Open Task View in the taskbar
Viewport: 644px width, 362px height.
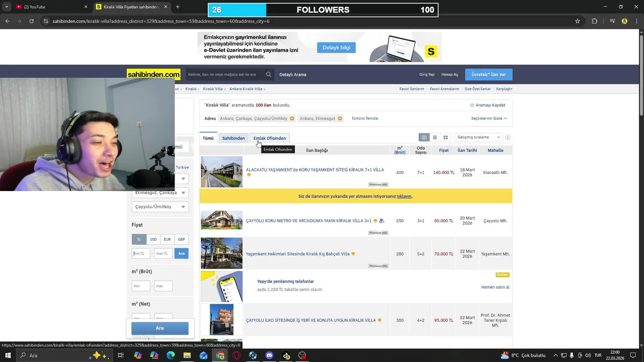121,355
